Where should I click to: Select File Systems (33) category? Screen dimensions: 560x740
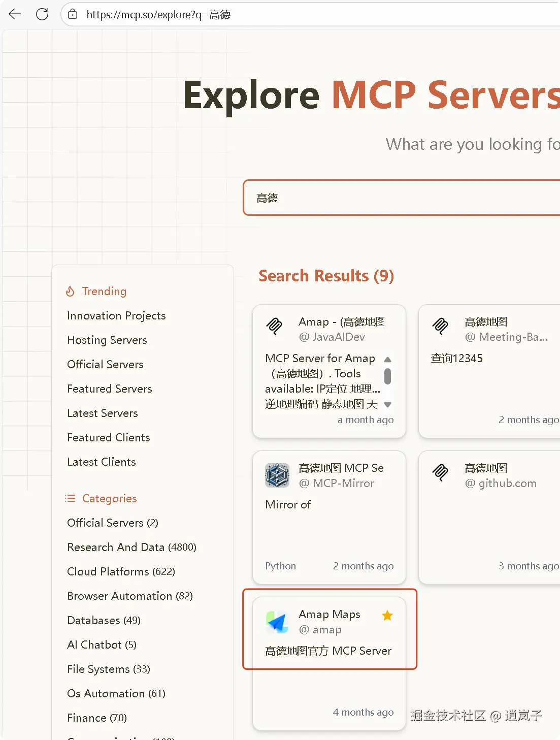pyautogui.click(x=109, y=669)
